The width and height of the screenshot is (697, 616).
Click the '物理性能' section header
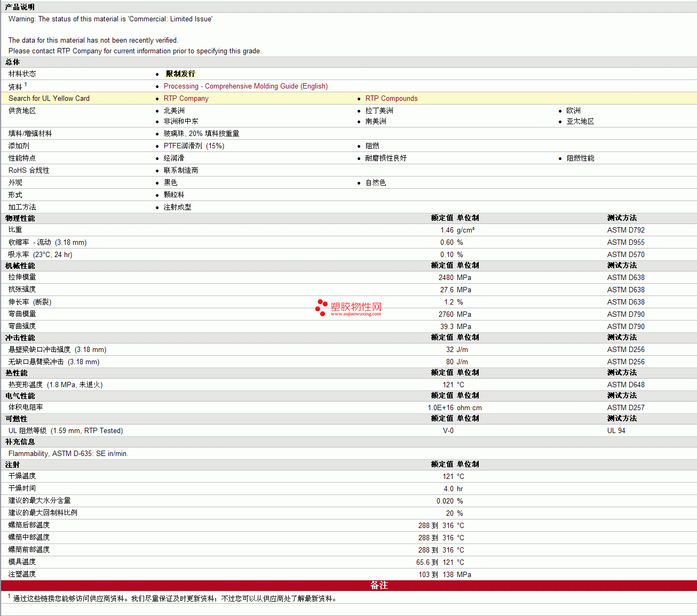pos(20,218)
